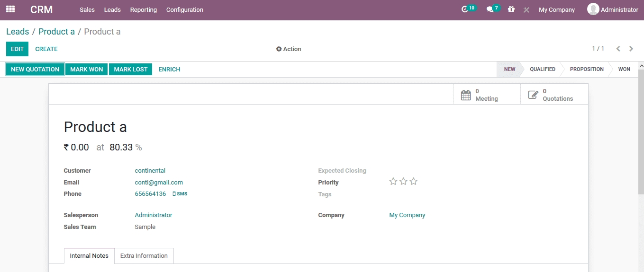Expand the Administrator user menu
Viewport: 644px width, 272px height.
(x=613, y=9)
